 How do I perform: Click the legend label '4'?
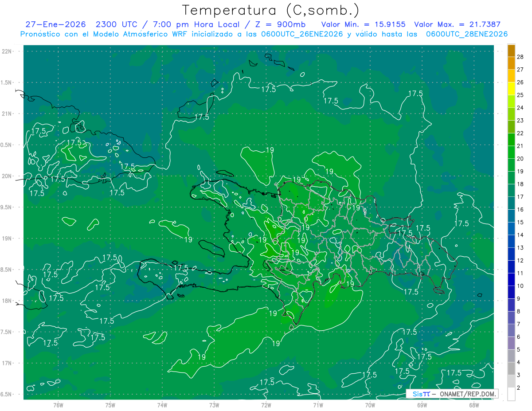(519, 363)
